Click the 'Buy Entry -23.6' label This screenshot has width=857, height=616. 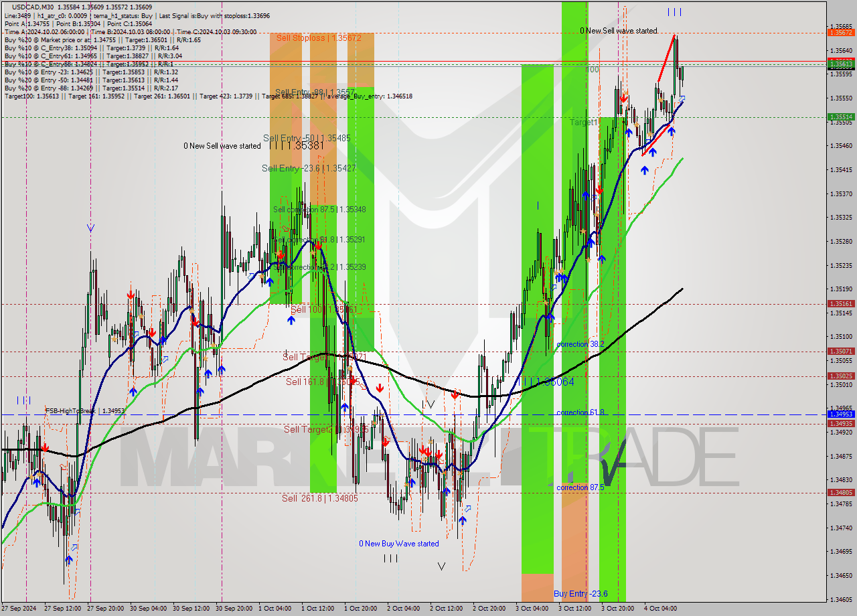[580, 594]
